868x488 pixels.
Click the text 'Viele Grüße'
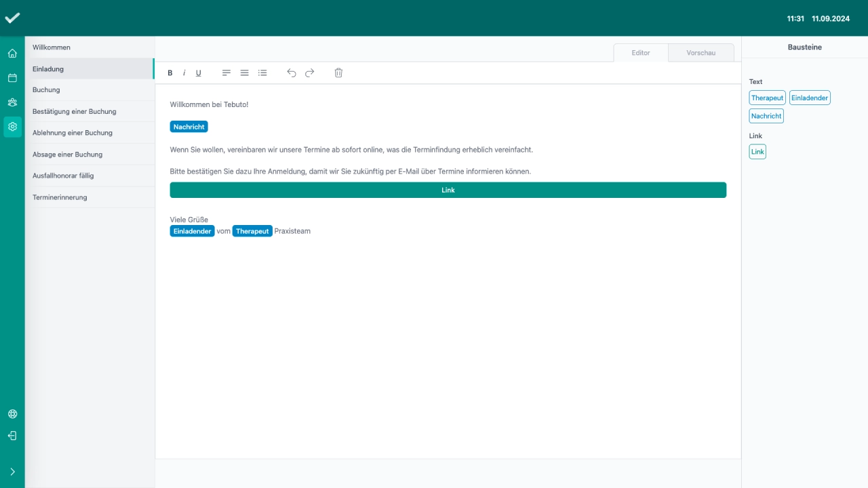[x=189, y=220]
